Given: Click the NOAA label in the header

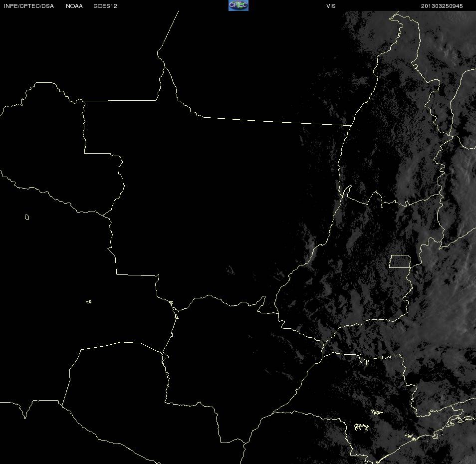Looking at the screenshot, I should [74, 6].
